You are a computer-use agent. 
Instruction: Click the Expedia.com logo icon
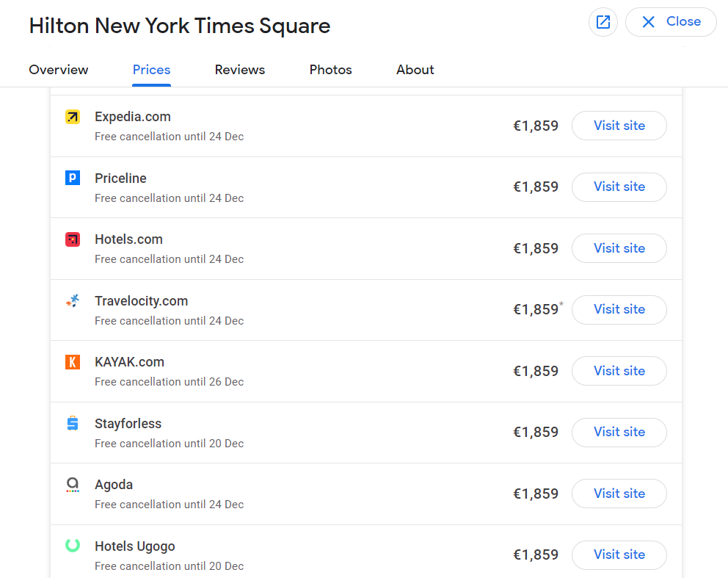click(x=73, y=117)
